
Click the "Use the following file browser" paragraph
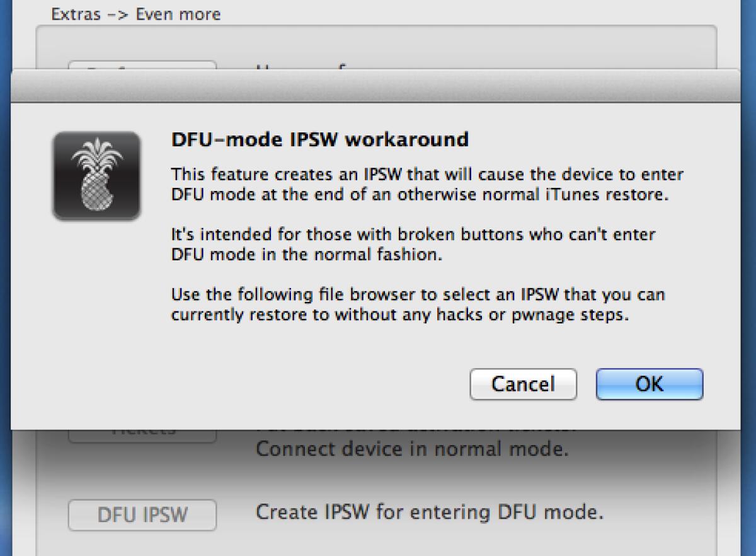(418, 304)
